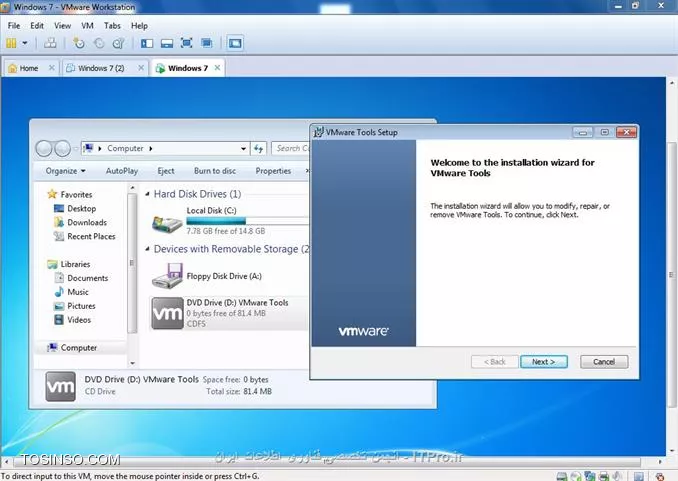Revert to snapshot toolbar icon
Viewport: 678px width, 481px height.
click(x=99, y=43)
